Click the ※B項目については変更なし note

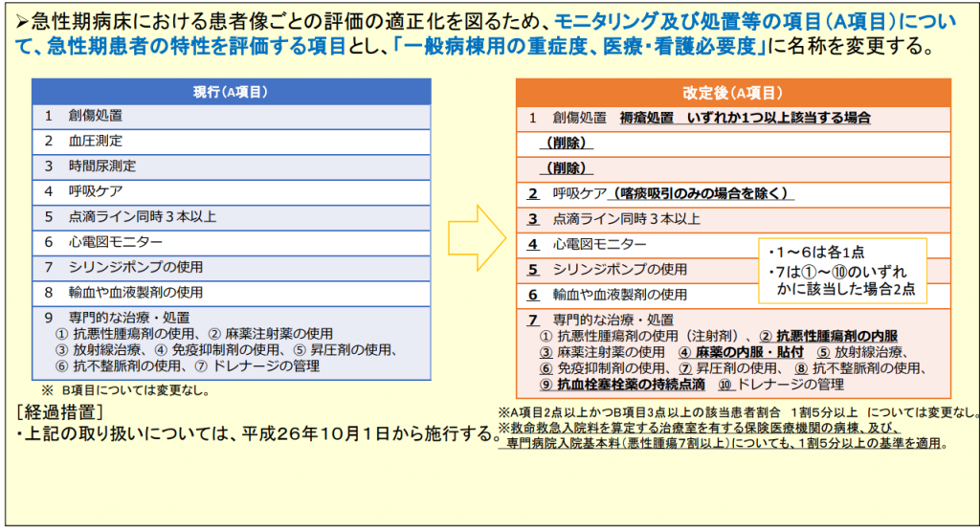point(125,391)
